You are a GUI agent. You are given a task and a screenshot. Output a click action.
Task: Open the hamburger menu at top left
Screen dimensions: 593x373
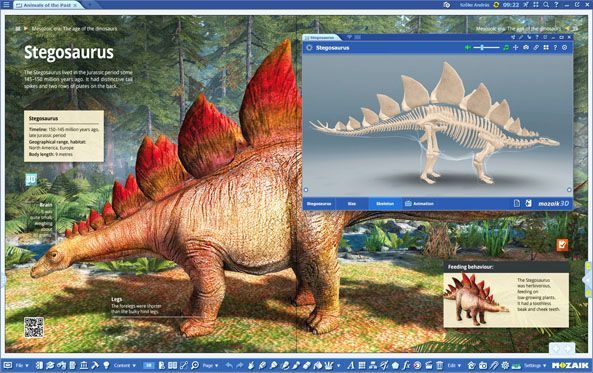pyautogui.click(x=6, y=5)
